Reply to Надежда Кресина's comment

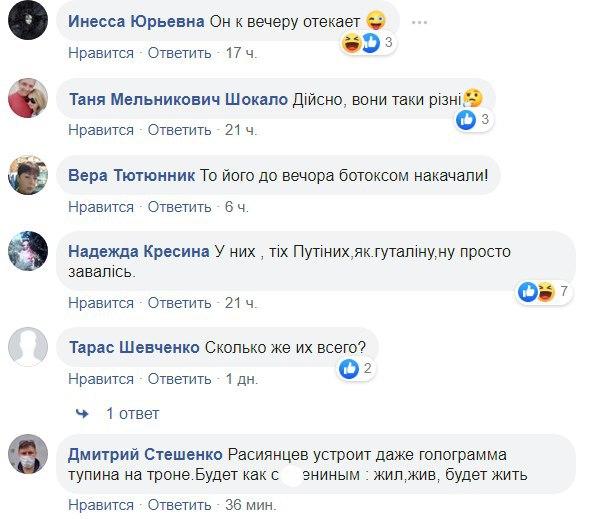(180, 302)
